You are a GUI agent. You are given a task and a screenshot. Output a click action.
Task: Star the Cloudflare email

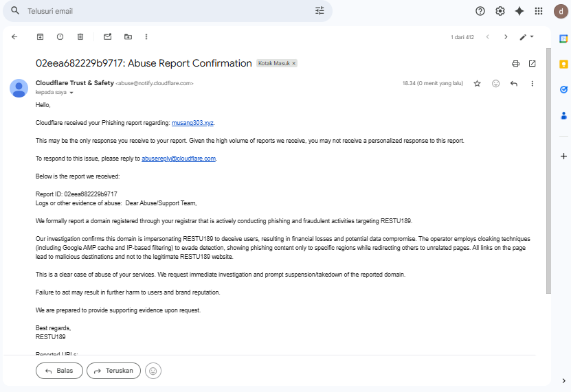[x=477, y=84]
